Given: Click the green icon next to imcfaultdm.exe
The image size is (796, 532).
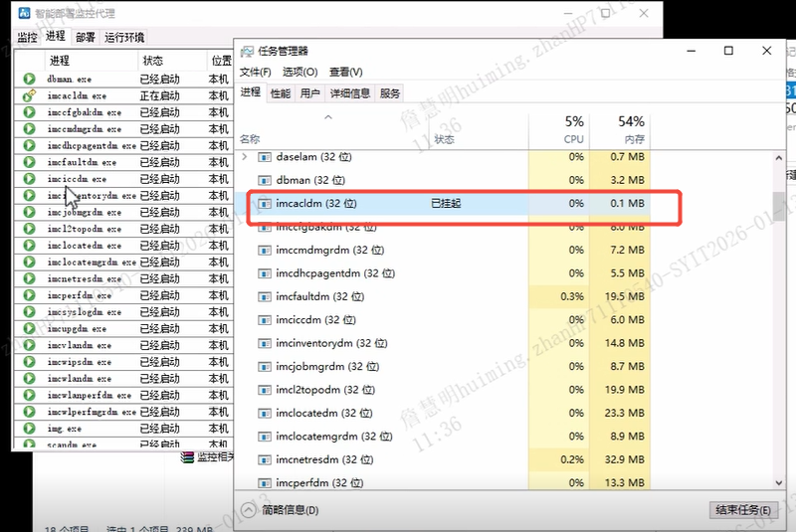Looking at the screenshot, I should (x=30, y=162).
